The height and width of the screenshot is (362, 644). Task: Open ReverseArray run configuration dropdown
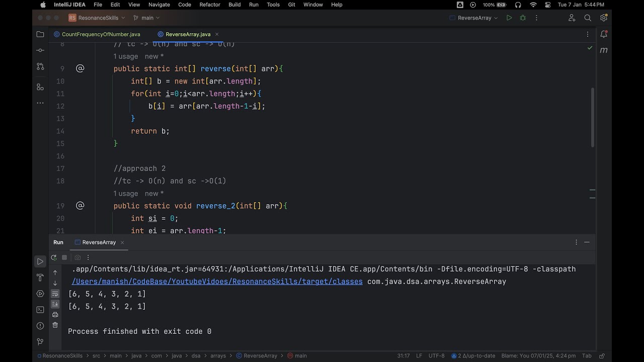pos(474,18)
